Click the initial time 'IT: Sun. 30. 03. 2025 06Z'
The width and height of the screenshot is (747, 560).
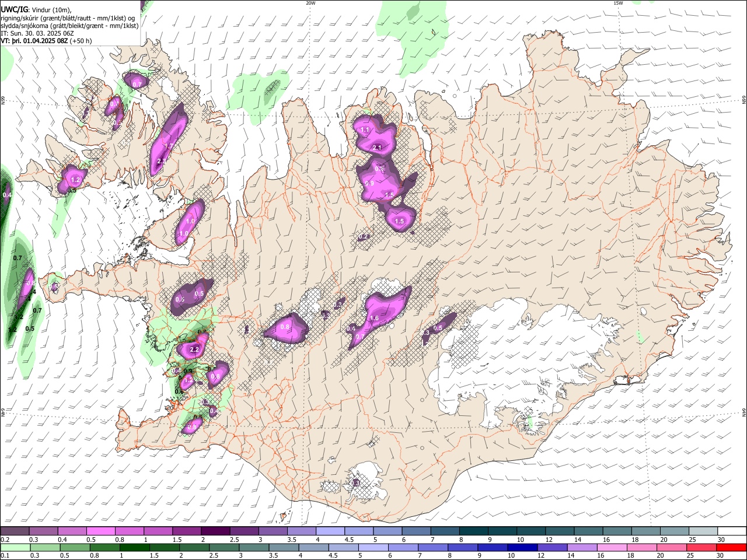37,33
